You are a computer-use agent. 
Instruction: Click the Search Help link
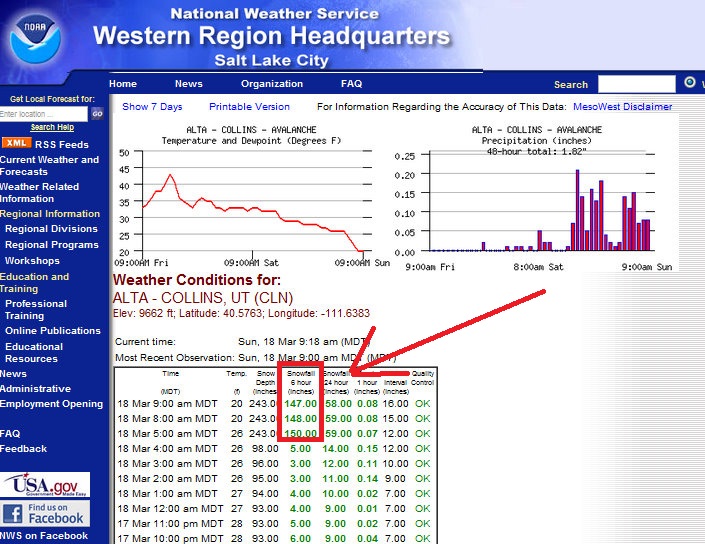click(x=52, y=128)
